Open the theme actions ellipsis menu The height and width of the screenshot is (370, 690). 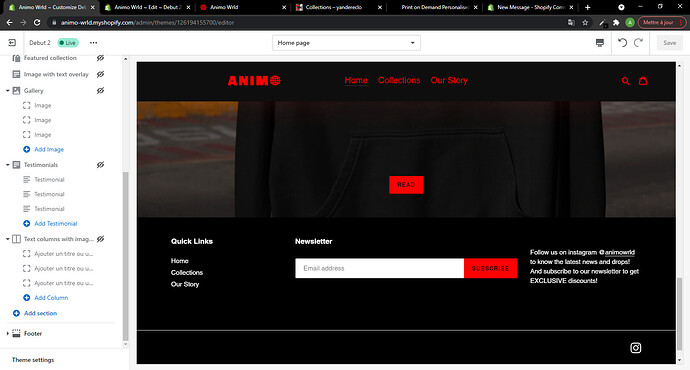click(93, 43)
